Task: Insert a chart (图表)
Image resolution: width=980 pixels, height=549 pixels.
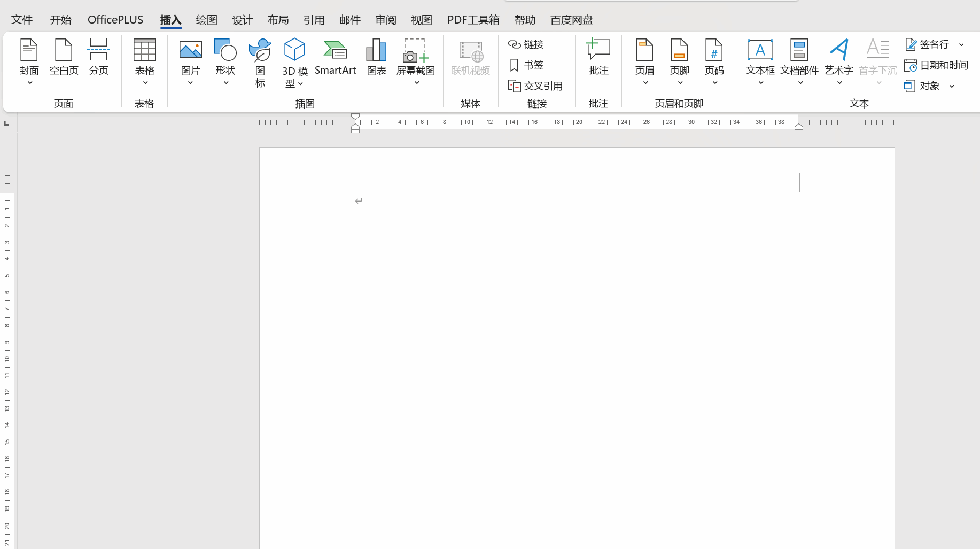Action: tap(376, 58)
